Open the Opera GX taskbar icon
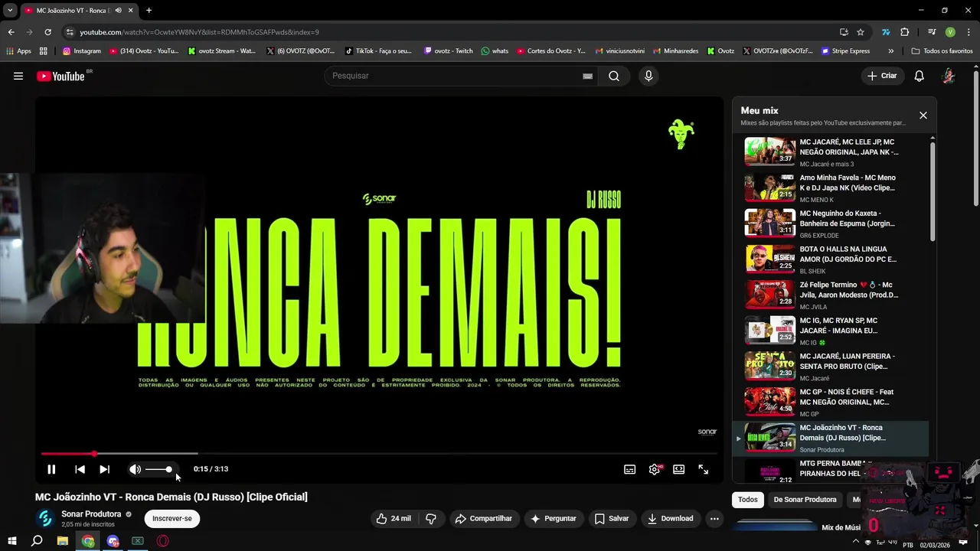The width and height of the screenshot is (980, 551). tap(162, 541)
